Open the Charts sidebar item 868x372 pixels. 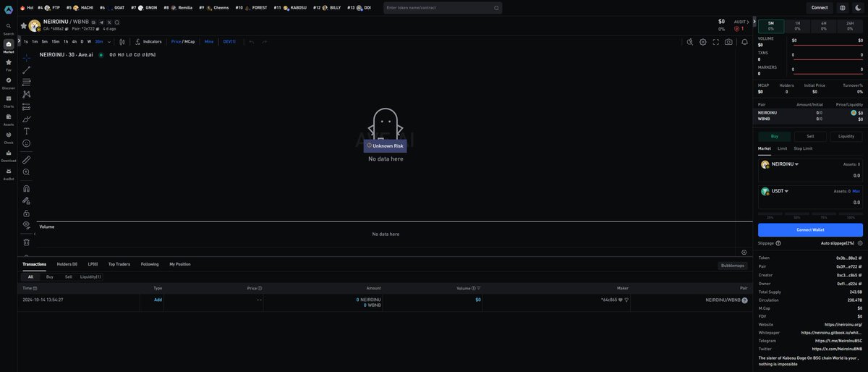point(9,101)
